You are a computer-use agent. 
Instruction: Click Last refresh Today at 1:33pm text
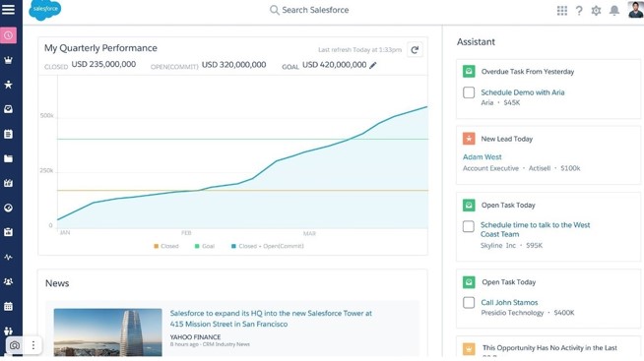click(x=359, y=49)
